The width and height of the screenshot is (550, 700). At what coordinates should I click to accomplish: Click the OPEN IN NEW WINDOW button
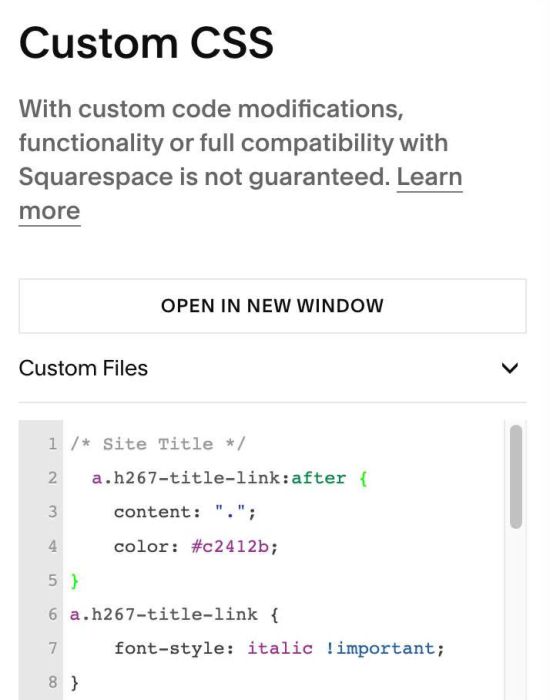click(272, 306)
